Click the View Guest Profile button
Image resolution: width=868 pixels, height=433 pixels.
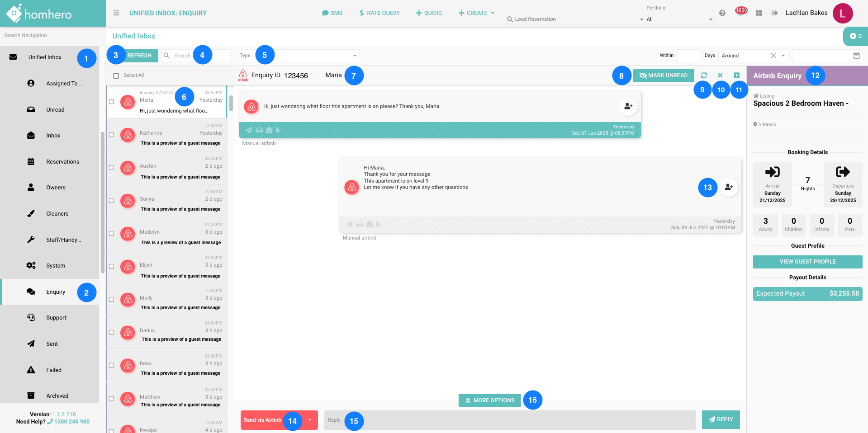pos(807,262)
